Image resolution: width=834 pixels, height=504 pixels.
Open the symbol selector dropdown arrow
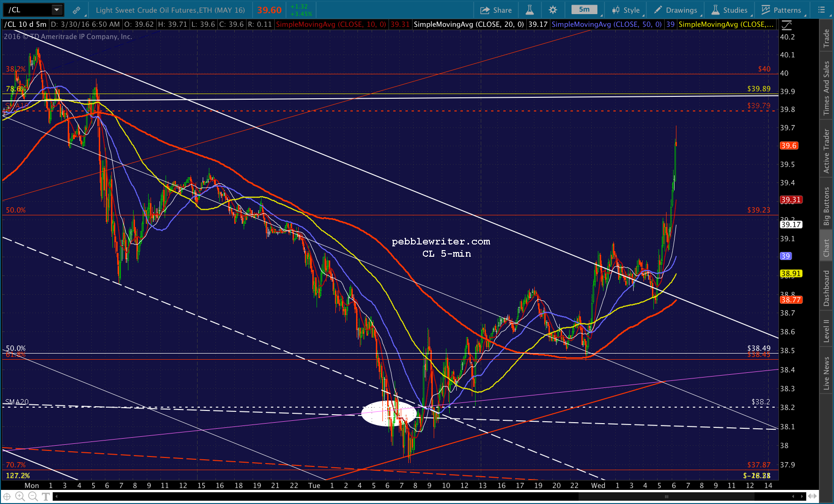56,10
